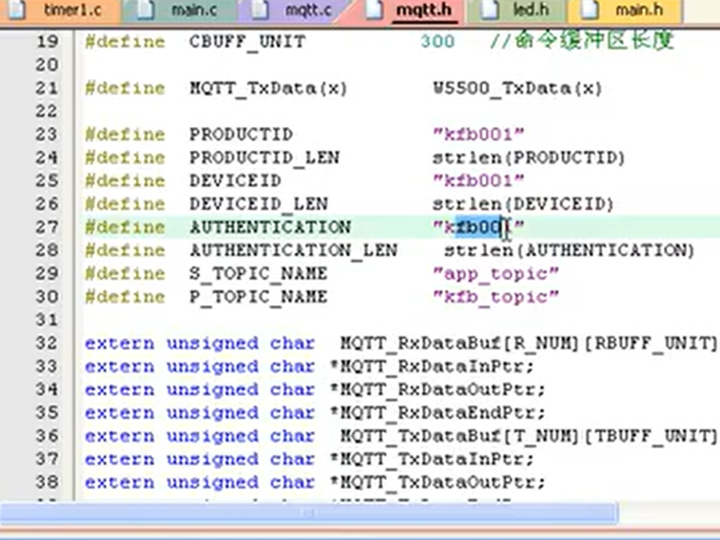
Task: Open the main.c editor tab
Action: click(190, 11)
